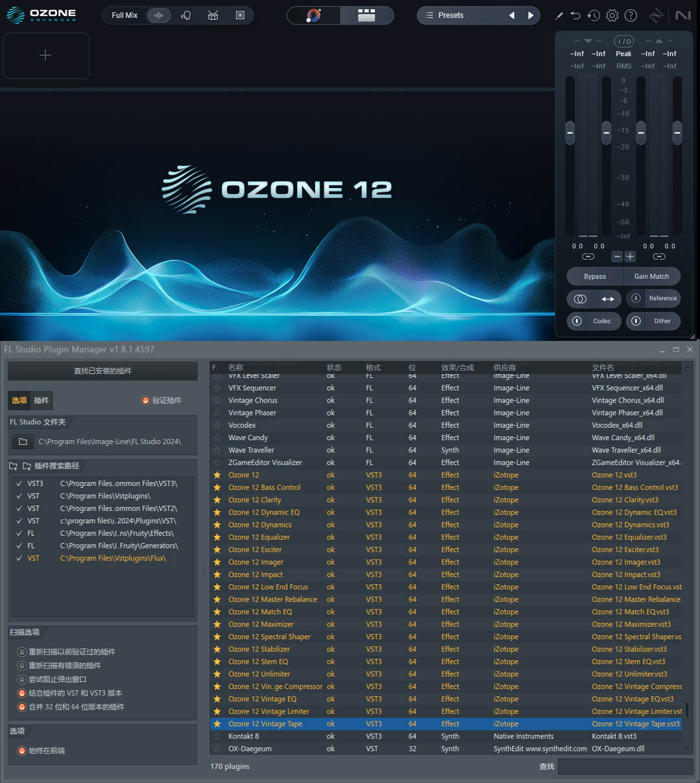Open the Dither button

tap(662, 321)
